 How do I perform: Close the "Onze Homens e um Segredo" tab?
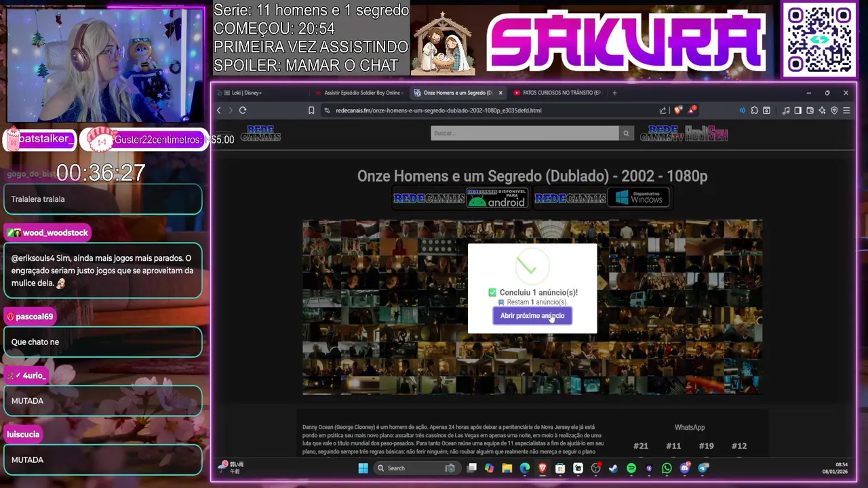click(500, 93)
